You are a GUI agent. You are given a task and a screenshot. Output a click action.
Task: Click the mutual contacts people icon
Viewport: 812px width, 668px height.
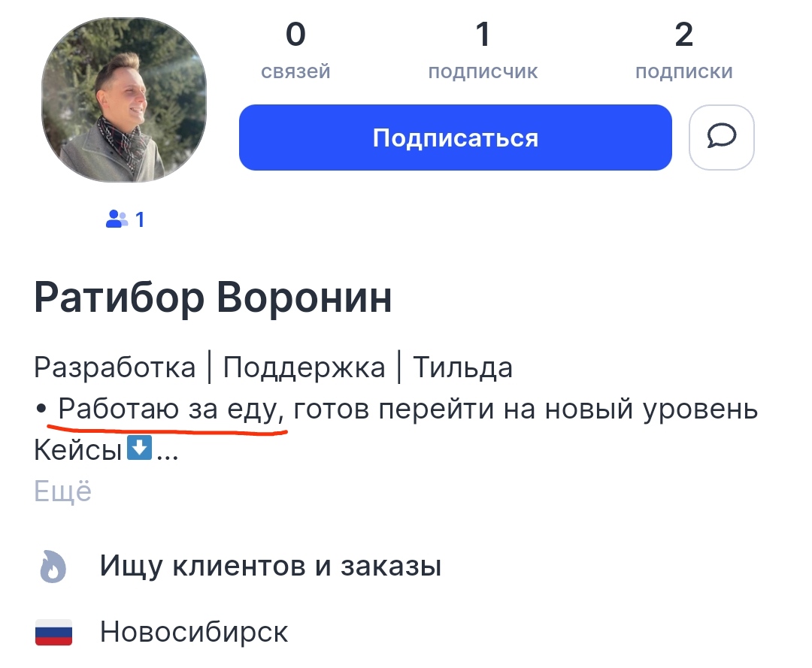pyautogui.click(x=117, y=219)
